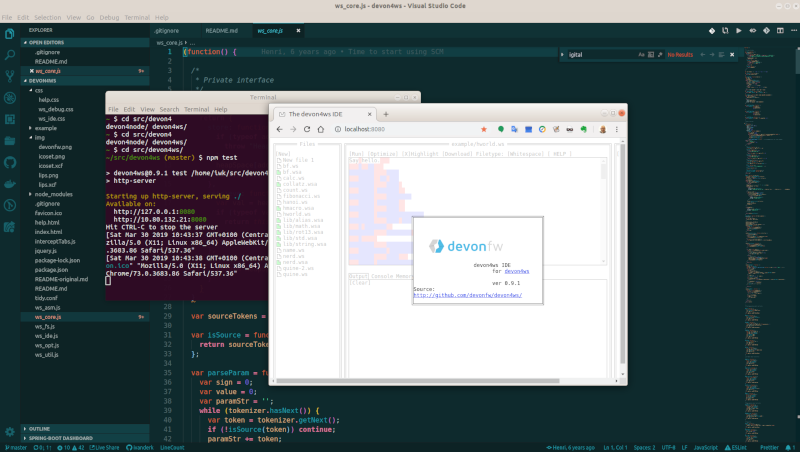Screen dimensions: 800x452
Task: Open the github.com/devonfw/devon4ws source link
Action: 467,295
